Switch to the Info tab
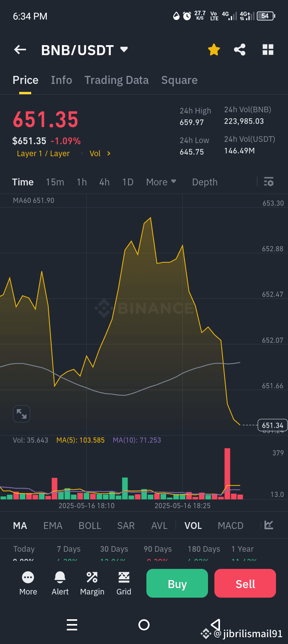288x644 pixels. tap(61, 80)
